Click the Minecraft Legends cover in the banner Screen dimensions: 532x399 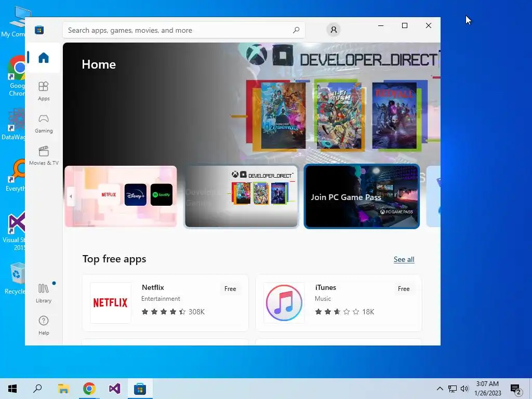point(283,116)
